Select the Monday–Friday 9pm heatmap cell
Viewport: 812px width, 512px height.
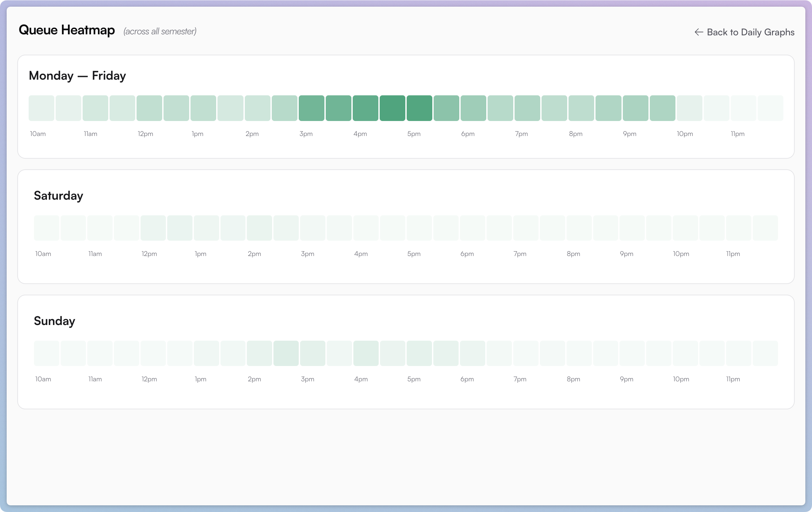(x=635, y=108)
